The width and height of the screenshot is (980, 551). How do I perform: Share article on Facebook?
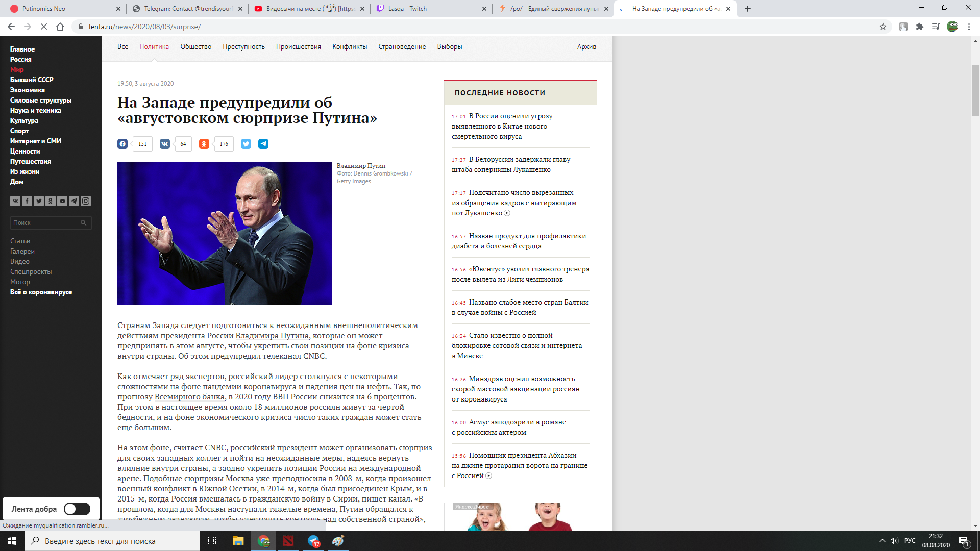coord(122,144)
